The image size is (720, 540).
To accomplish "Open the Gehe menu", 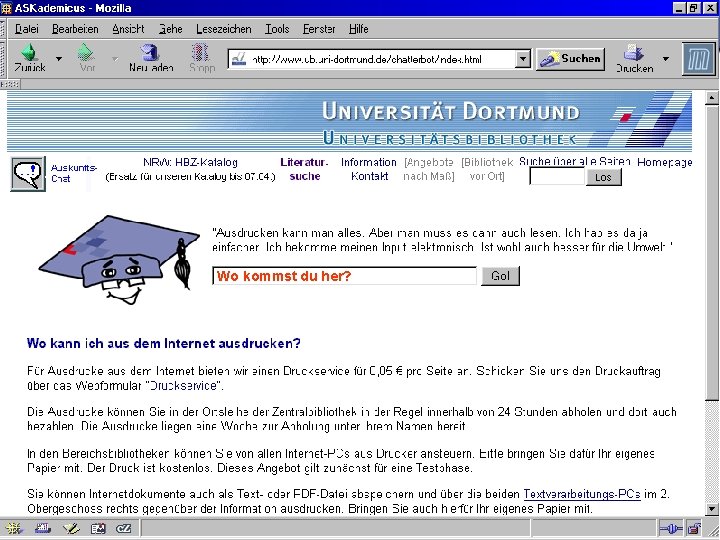I will pos(170,29).
